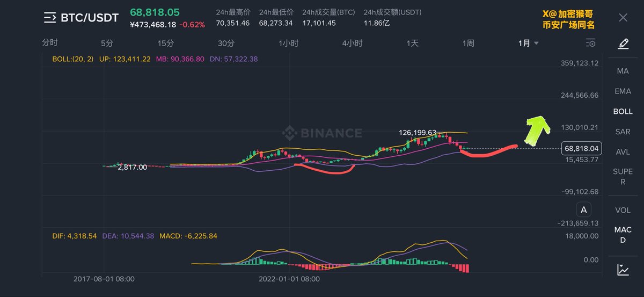Click the 24h最高价 label

tap(232, 12)
